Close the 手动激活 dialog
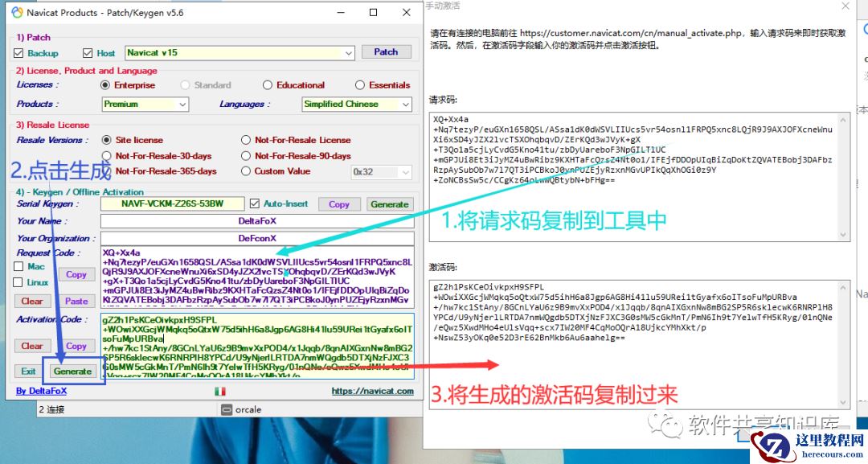Screen dimensions: 868x464 click(x=845, y=6)
